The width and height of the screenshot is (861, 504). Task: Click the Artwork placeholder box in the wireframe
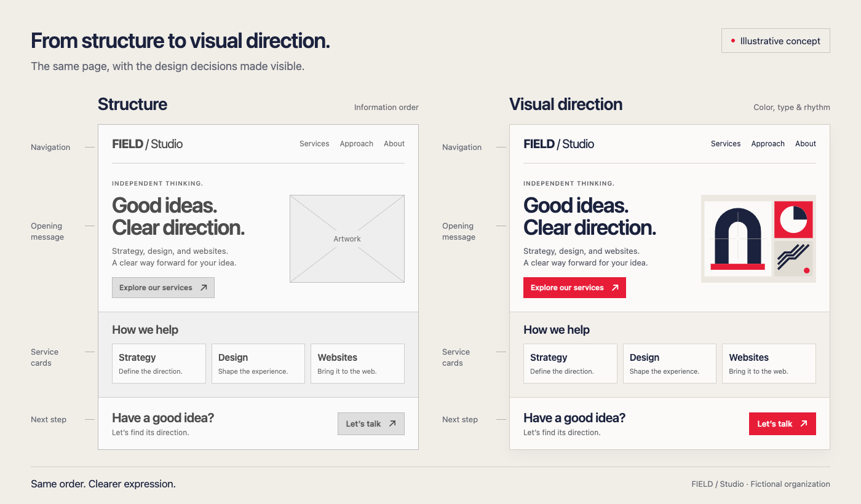347,238
